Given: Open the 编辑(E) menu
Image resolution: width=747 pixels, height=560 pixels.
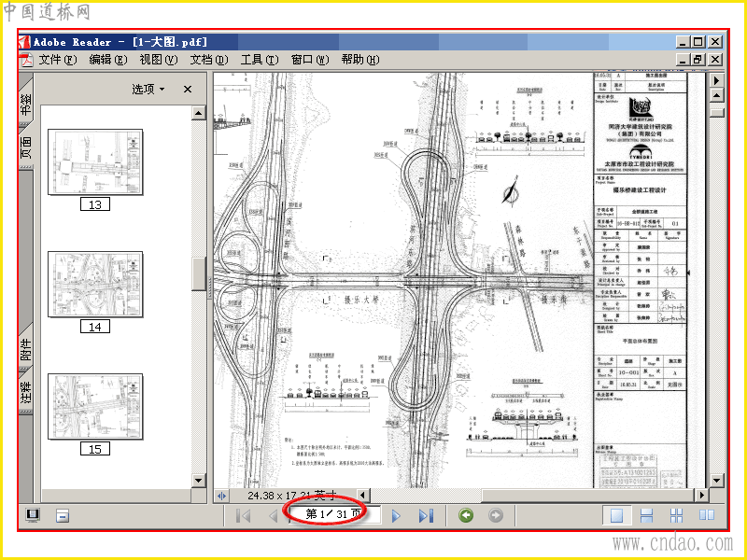Looking at the screenshot, I should 108,60.
